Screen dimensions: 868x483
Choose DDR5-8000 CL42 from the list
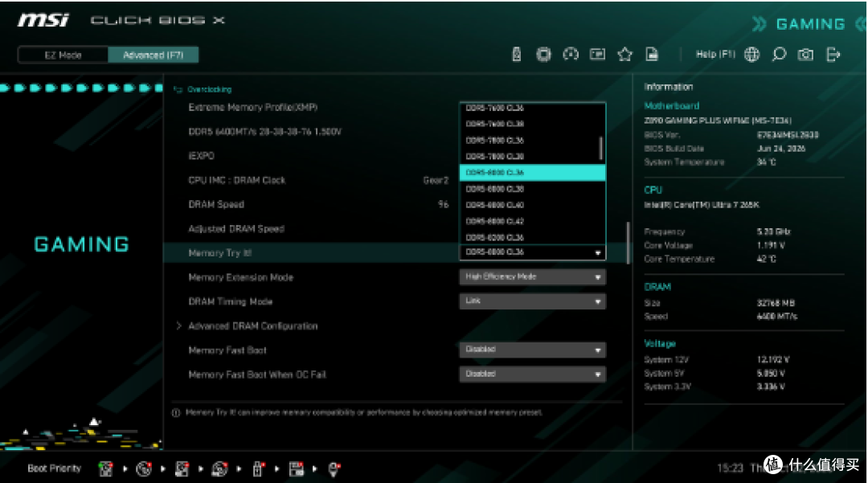[533, 221]
